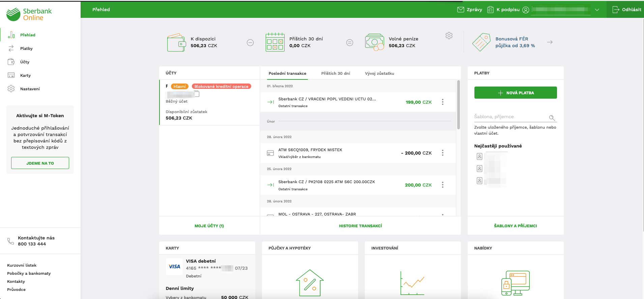Open the PK2108 0225 ATM S6C transaction
Image resolution: width=644 pixels, height=299 pixels.
coord(358,185)
